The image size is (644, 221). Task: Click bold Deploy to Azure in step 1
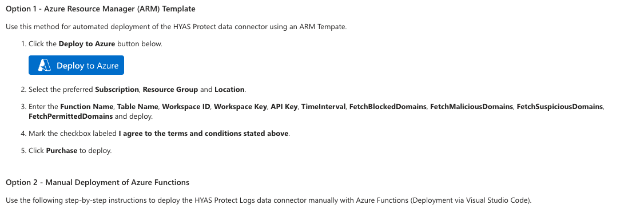87,44
